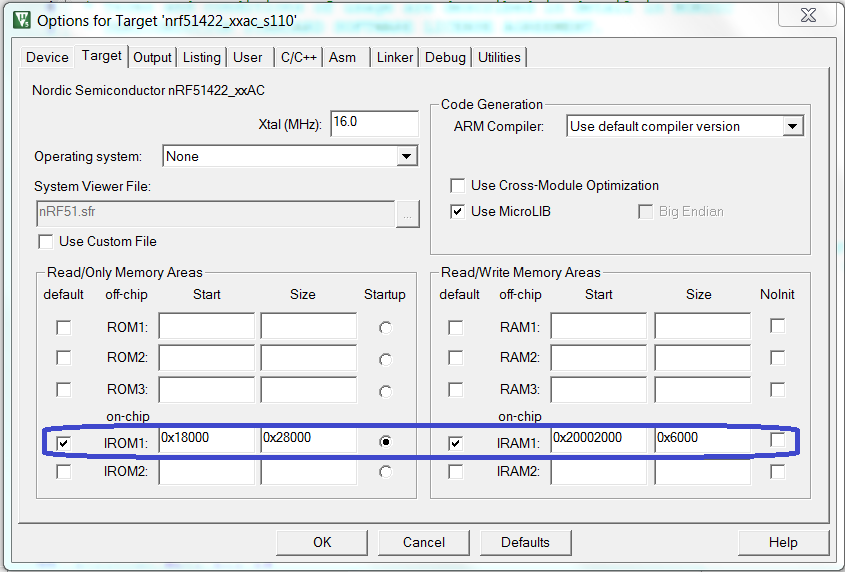Check the IRAM1 NoInit checkbox
The image size is (845, 572).
[778, 440]
